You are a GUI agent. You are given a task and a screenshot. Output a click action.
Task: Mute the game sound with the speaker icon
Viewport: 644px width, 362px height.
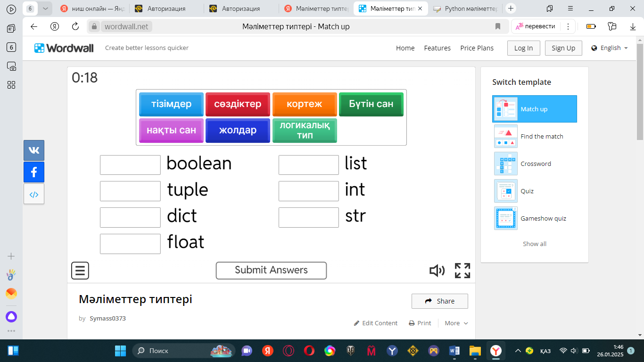click(x=437, y=271)
